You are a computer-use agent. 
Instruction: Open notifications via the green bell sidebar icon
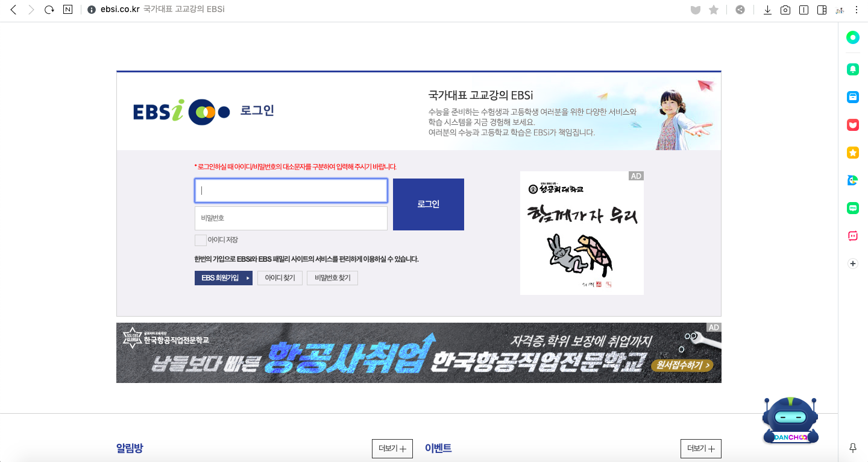(x=853, y=69)
